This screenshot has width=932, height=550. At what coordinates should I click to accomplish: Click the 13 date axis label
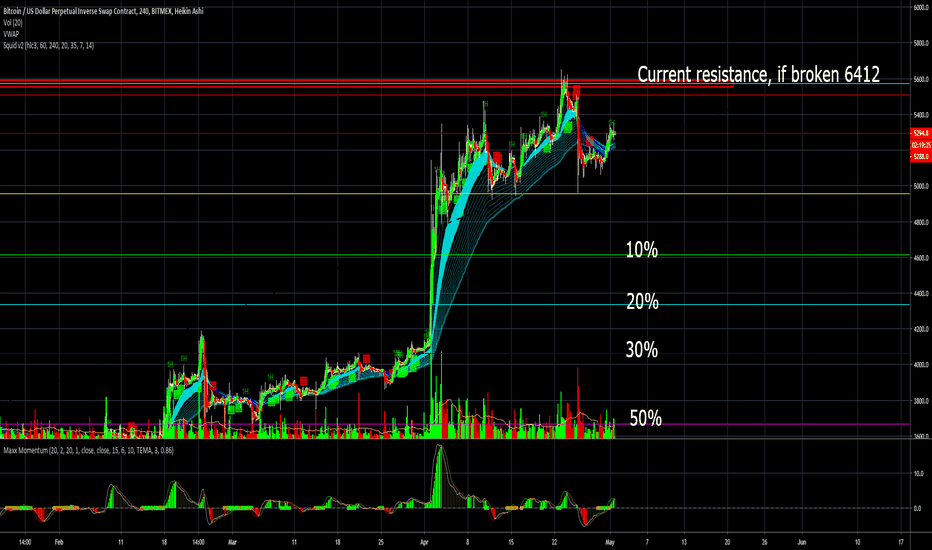[x=684, y=542]
